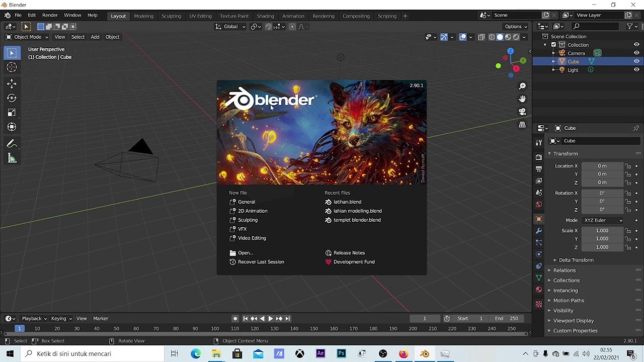Select the Scale tool
Image resolution: width=644 pixels, height=362 pixels.
(x=12, y=113)
